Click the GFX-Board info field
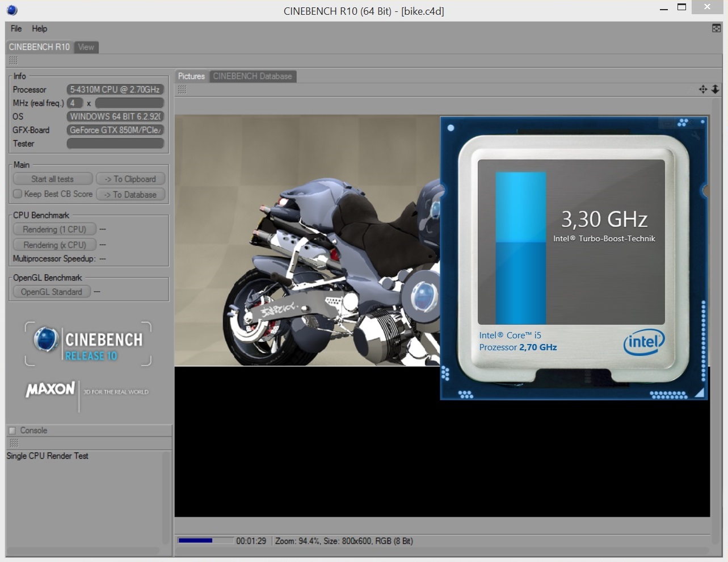Image resolution: width=728 pixels, height=562 pixels. pos(115,130)
